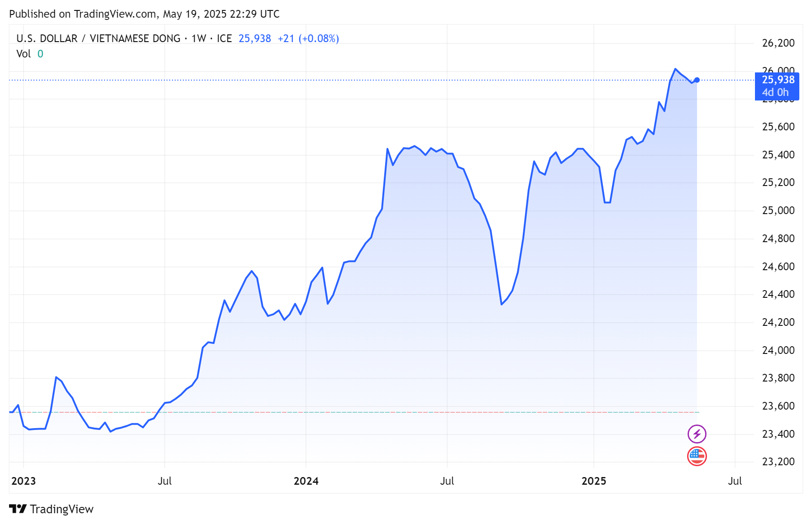812x525 pixels.
Task: Toggle the 4d 0h countdown display
Action: 775,91
